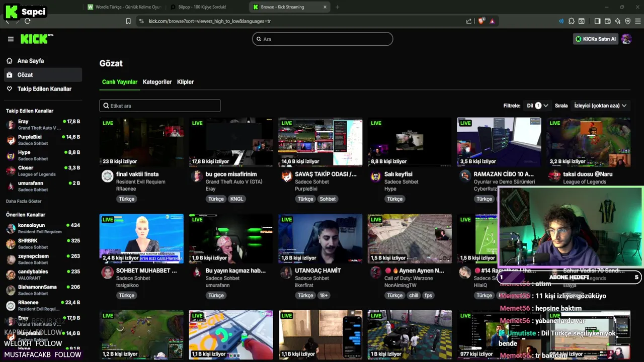Switch to the Klipler tab
Screen dimensions: 644x362
pyautogui.click(x=185, y=82)
